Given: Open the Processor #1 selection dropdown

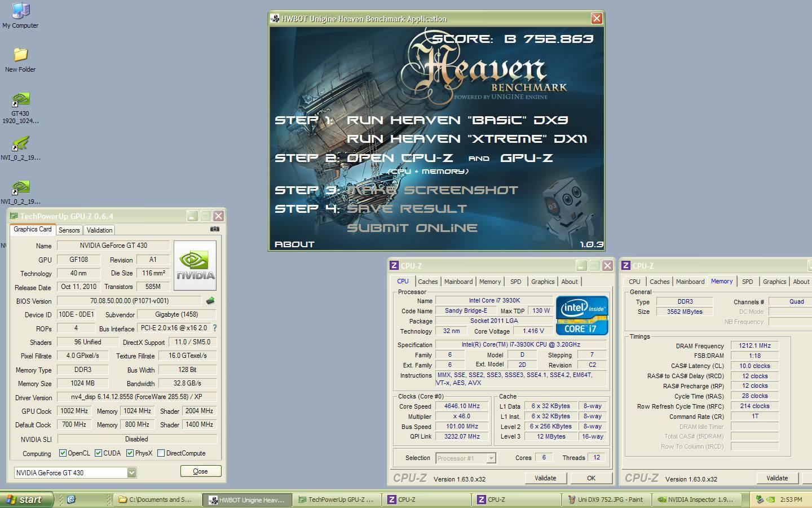Looking at the screenshot, I should point(491,458).
